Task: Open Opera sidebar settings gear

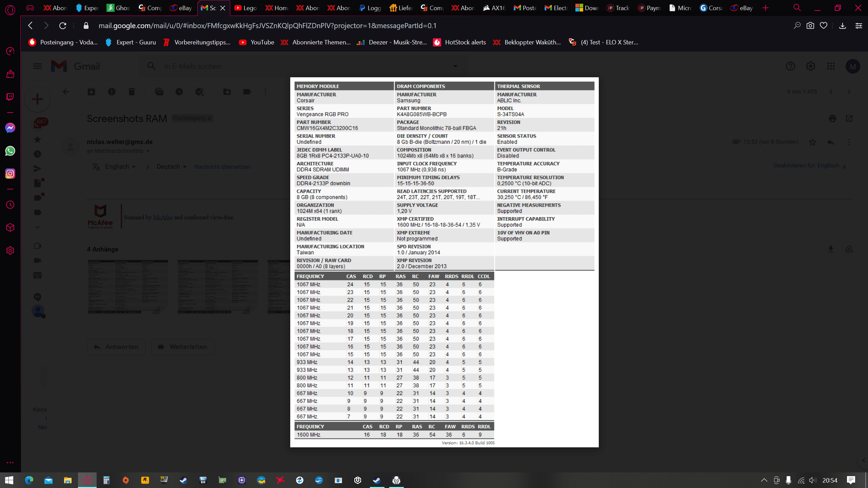Action: (10, 250)
